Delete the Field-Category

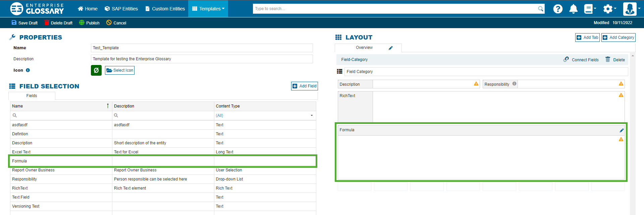(615, 60)
